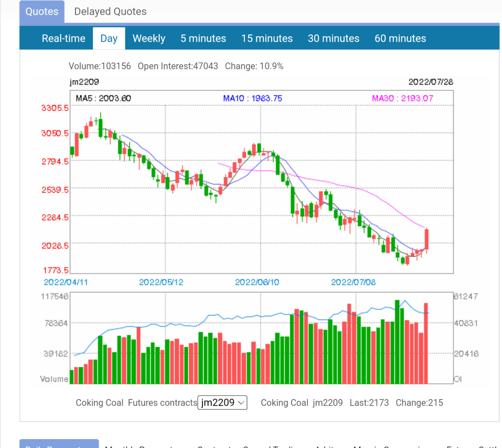Click the MA10 : 1983.75 label
This screenshot has width=502, height=448.
tap(253, 98)
